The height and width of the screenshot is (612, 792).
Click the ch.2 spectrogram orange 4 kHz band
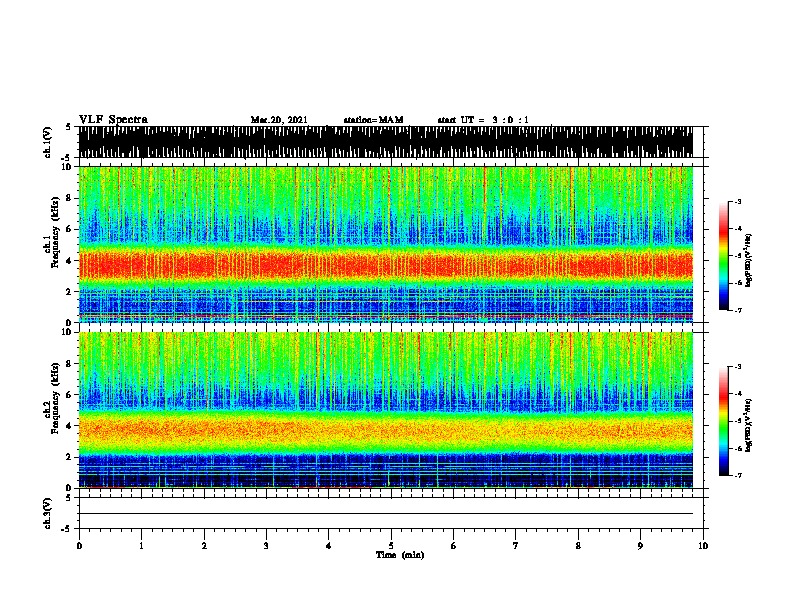click(386, 429)
